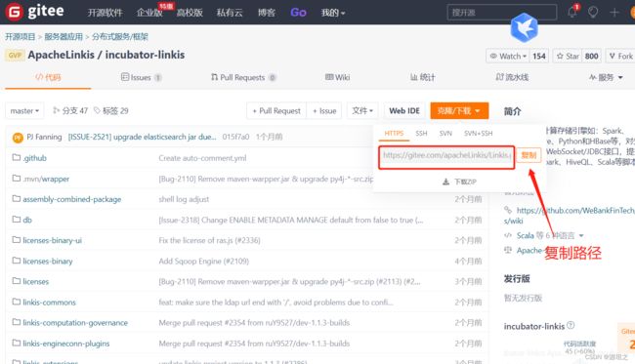Click the db folder icon
Viewport: 635px width, 364px height.
point(17,220)
